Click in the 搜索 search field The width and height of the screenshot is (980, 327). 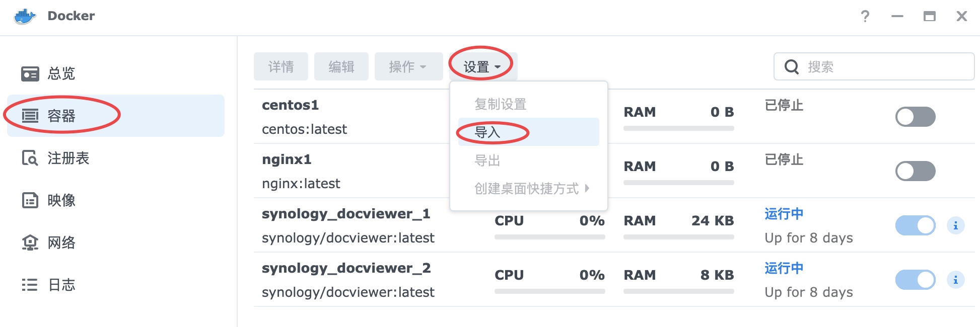[886, 67]
